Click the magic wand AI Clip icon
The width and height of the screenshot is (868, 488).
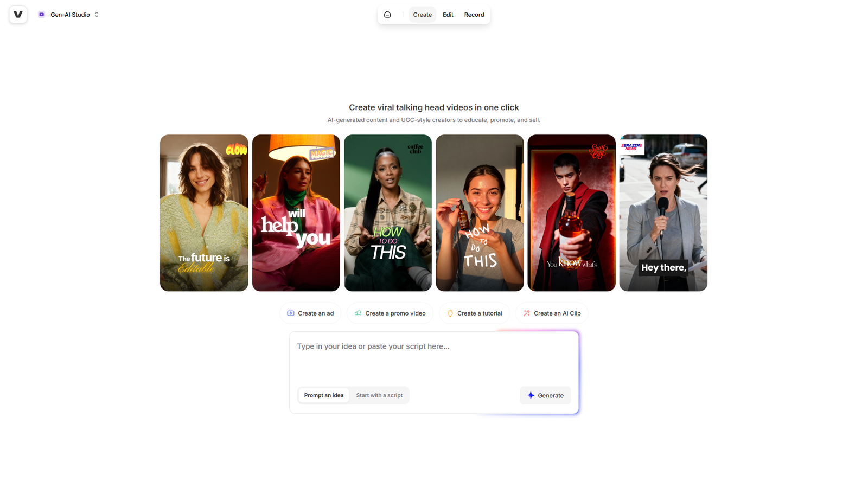(x=527, y=313)
